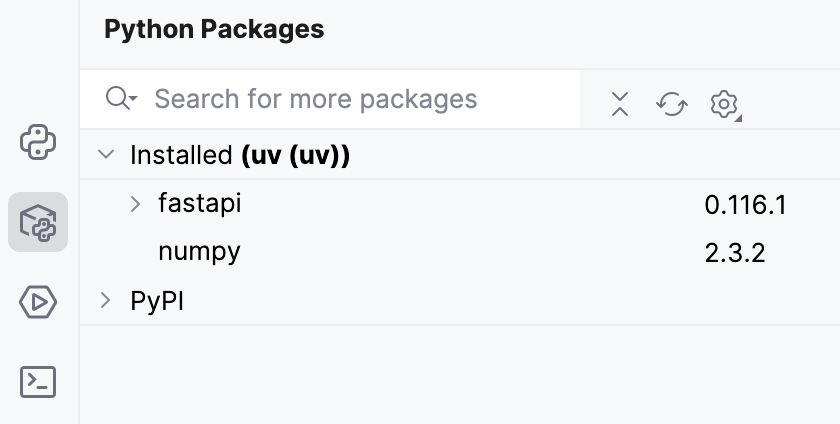Reload the packages list
Viewport: 840px width, 424px height.
pos(672,103)
